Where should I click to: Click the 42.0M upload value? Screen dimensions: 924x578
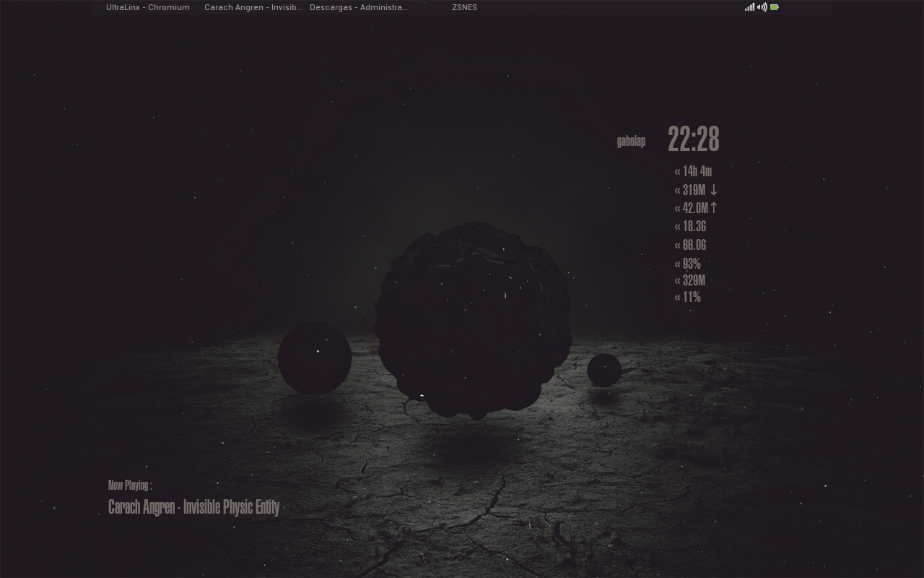695,208
